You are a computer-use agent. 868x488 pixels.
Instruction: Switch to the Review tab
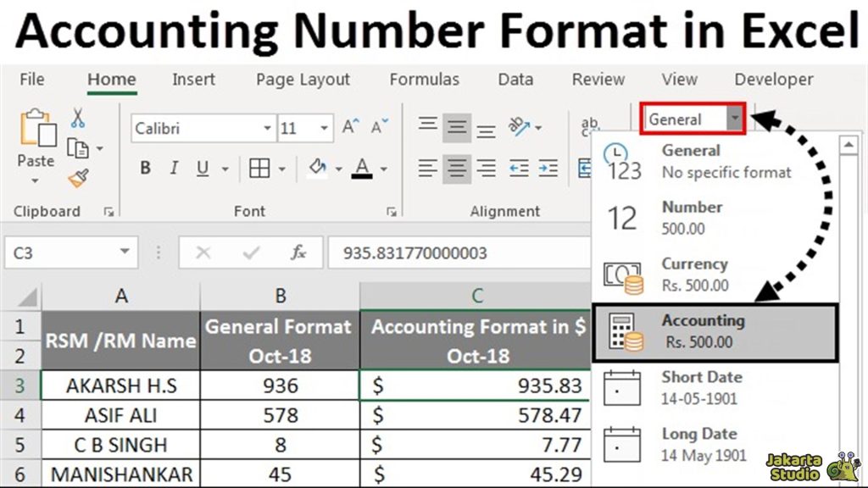pyautogui.click(x=598, y=80)
